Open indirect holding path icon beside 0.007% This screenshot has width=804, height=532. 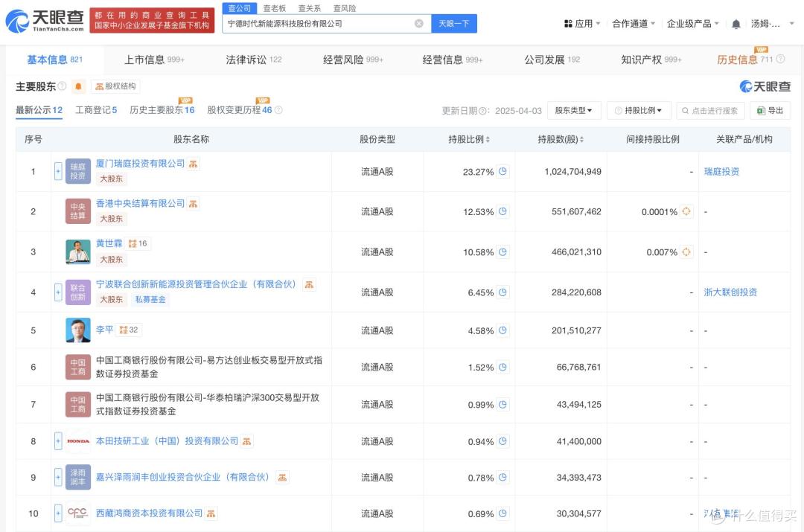pyautogui.click(x=686, y=251)
